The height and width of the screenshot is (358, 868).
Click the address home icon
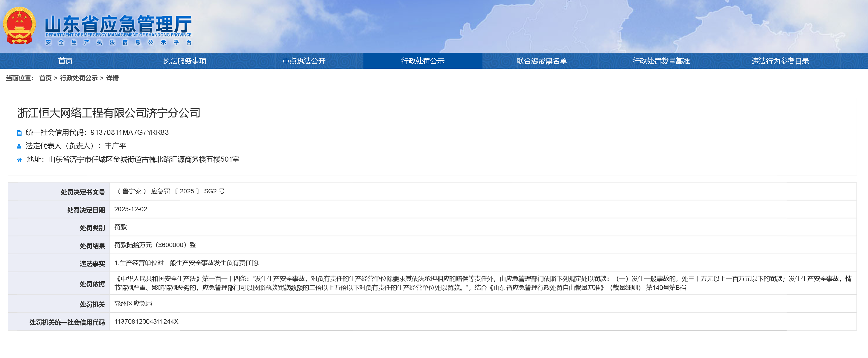click(x=19, y=160)
